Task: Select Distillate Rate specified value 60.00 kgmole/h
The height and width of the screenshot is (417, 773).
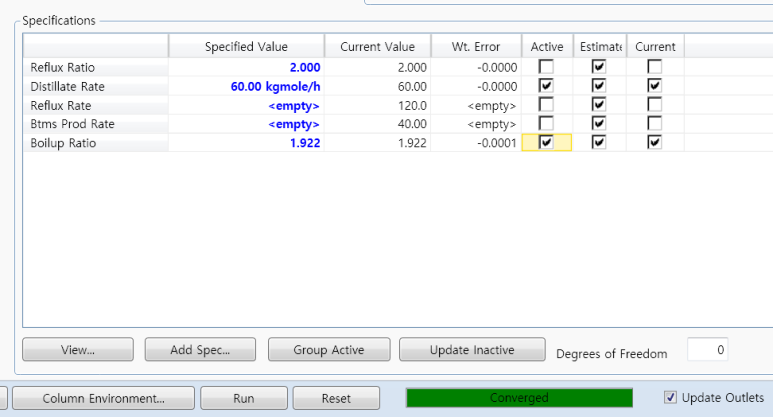Action: point(246,86)
